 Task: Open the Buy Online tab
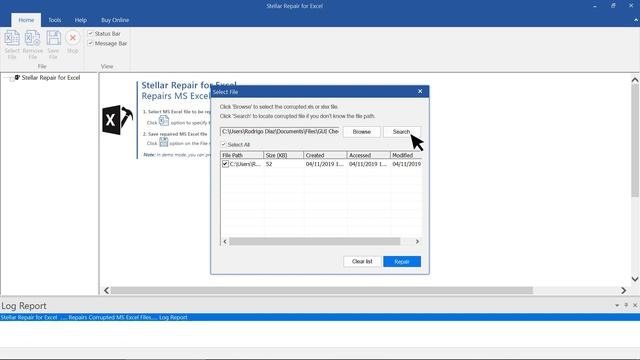pyautogui.click(x=115, y=20)
